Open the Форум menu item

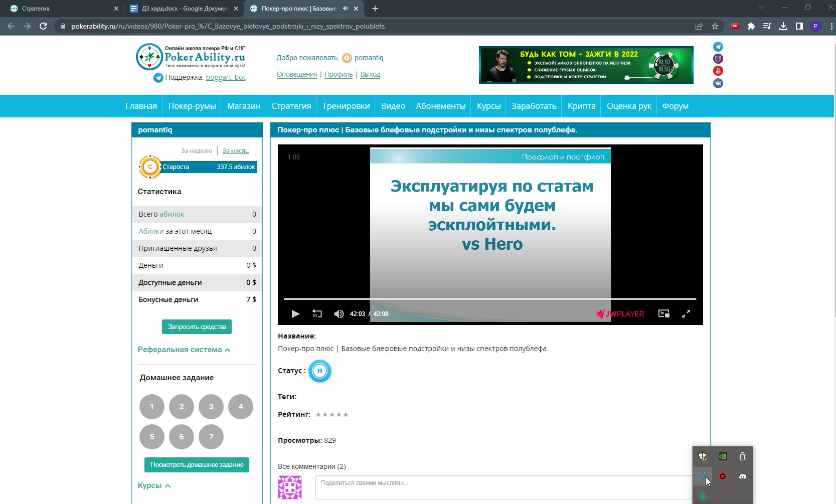click(676, 106)
